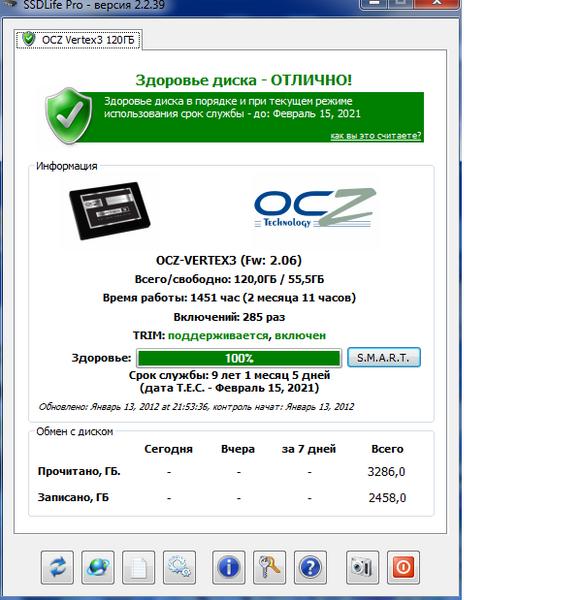Click the OCZ Technology logo
Image resolution: width=582 pixels, height=600 pixels.
[x=315, y=208]
